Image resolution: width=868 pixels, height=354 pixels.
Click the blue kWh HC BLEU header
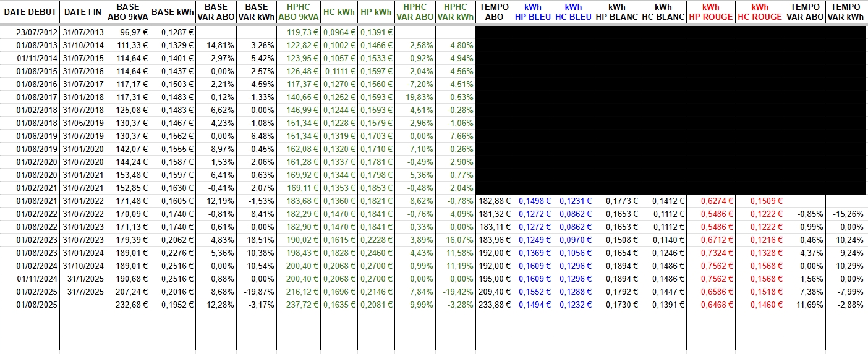(x=573, y=12)
